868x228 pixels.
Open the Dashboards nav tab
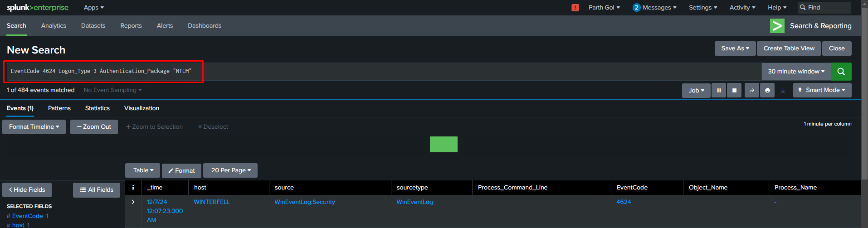[x=205, y=26]
